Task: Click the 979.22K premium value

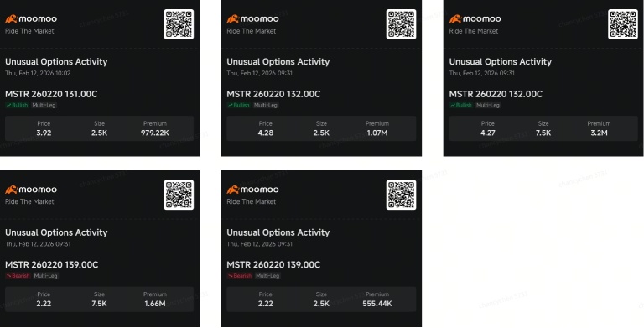Action: (x=155, y=133)
